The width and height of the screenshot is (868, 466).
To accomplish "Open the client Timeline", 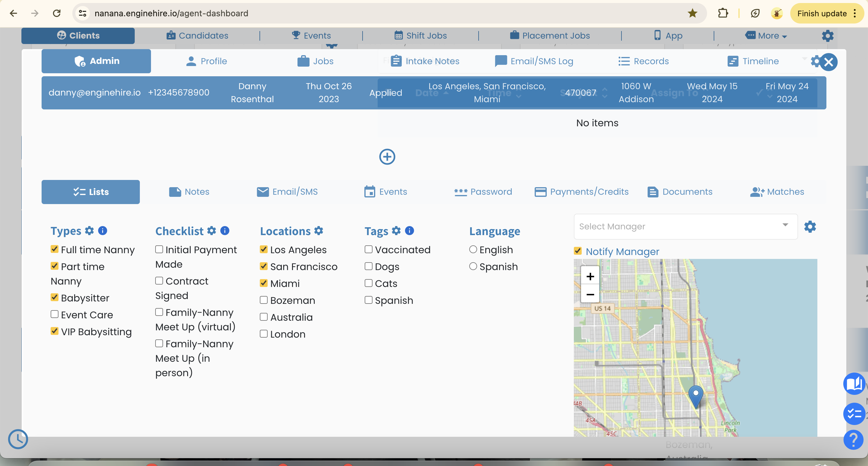I will (753, 61).
